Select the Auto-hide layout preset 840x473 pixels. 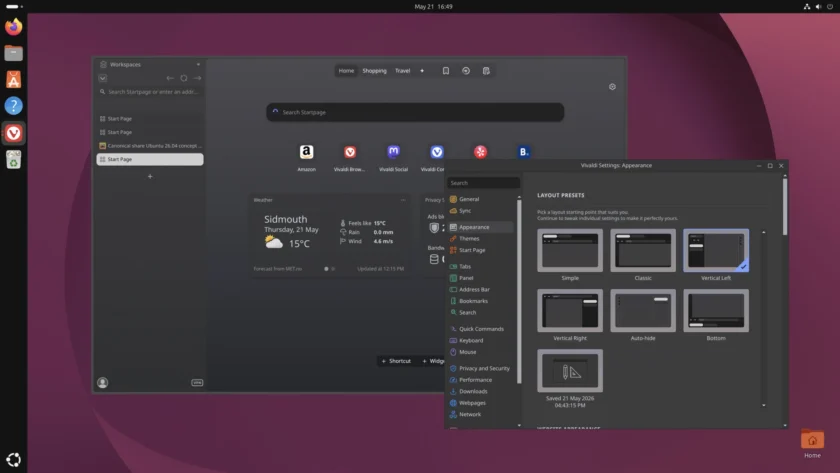pyautogui.click(x=643, y=310)
